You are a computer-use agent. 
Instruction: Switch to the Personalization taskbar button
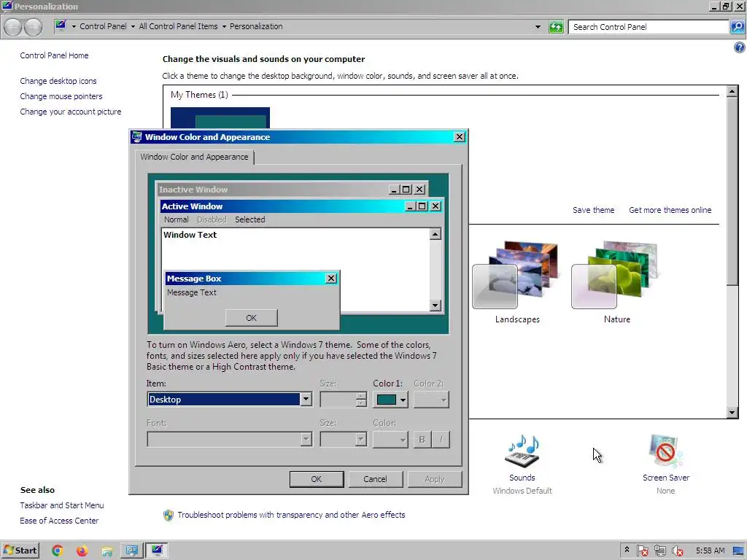tap(156, 551)
